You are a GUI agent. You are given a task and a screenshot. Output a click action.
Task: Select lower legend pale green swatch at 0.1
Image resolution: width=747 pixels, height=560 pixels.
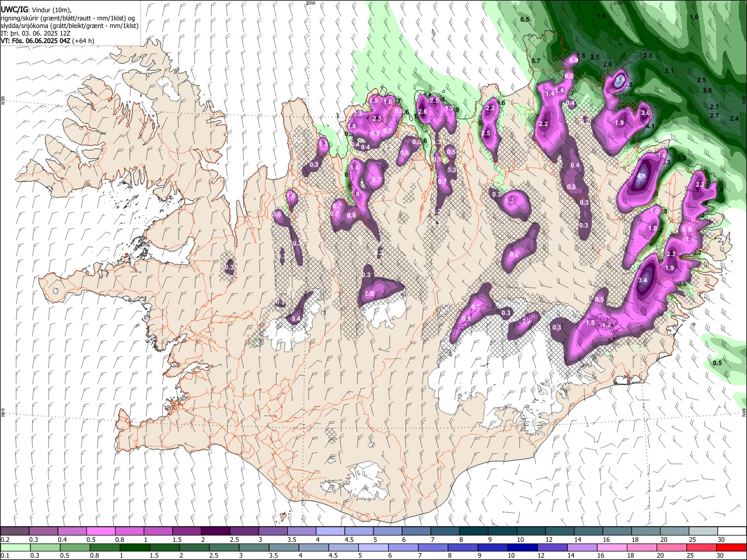click(15, 547)
